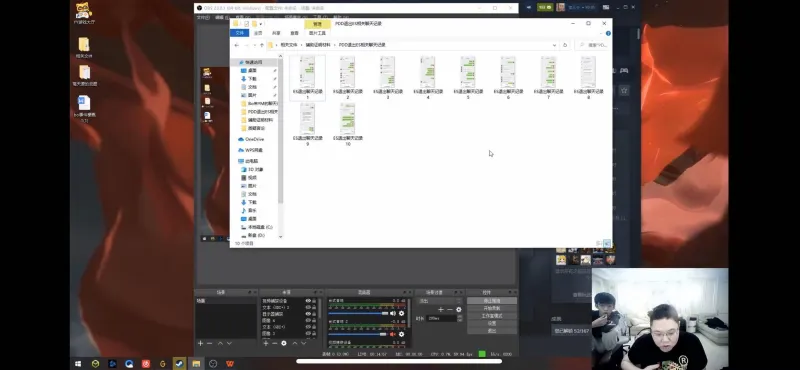Collapse the Quick access tree in navigation pane
The height and width of the screenshot is (370, 800).
(235, 62)
